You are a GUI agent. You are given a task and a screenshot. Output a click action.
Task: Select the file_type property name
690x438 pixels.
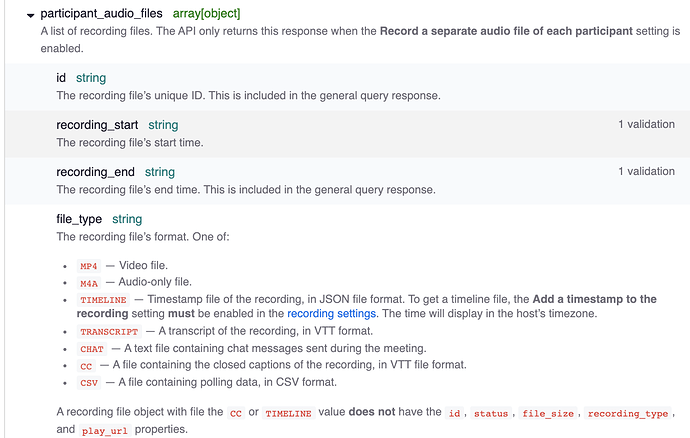(79, 219)
